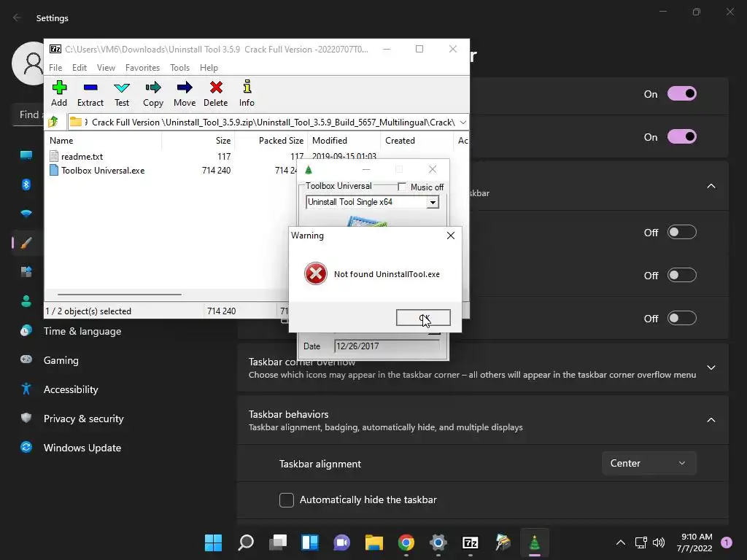The height and width of the screenshot is (560, 747).
Task: Go to Privacy & security settings
Action: click(83, 419)
